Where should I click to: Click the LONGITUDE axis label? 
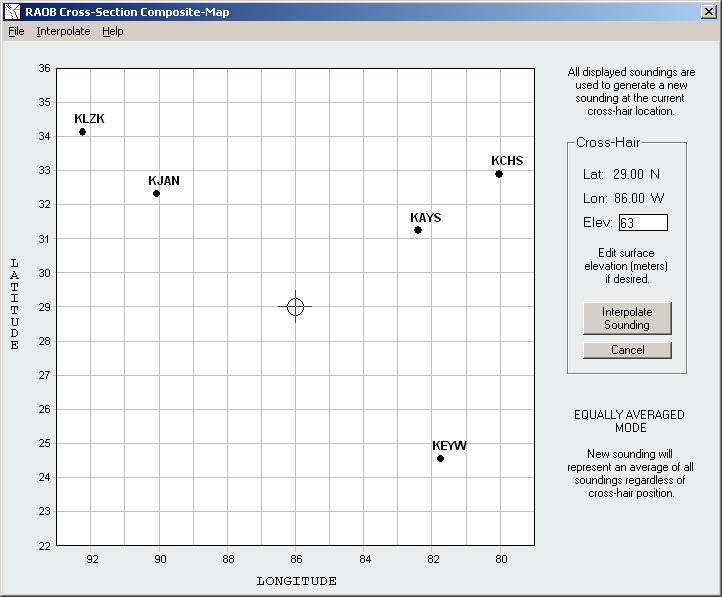(x=297, y=581)
